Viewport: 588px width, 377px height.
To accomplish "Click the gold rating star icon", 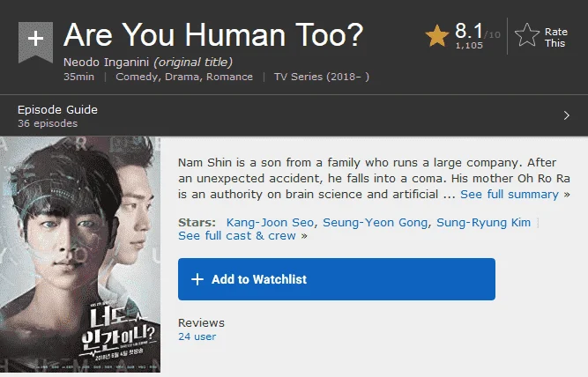I will click(437, 35).
